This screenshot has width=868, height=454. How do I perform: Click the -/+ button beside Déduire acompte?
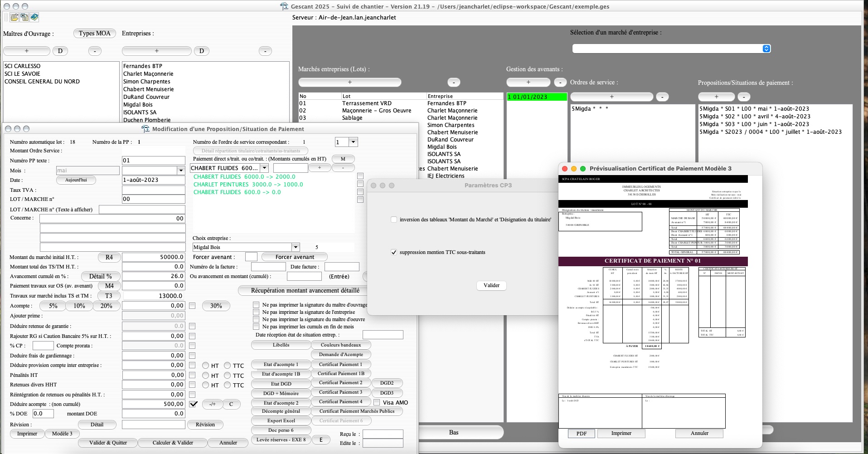[x=212, y=404]
